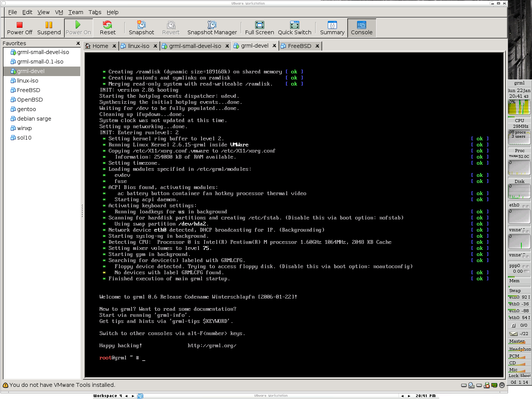The image size is (532, 399).
Task: Select linux-iso in Favorites list
Action: pyautogui.click(x=42, y=81)
